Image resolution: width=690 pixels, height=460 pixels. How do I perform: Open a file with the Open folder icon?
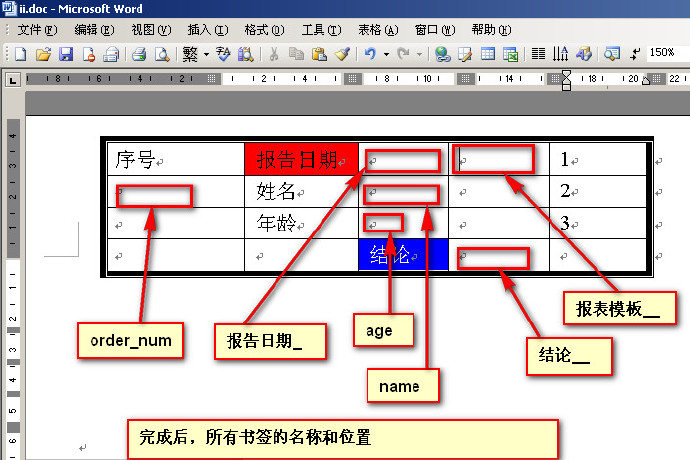[x=43, y=54]
